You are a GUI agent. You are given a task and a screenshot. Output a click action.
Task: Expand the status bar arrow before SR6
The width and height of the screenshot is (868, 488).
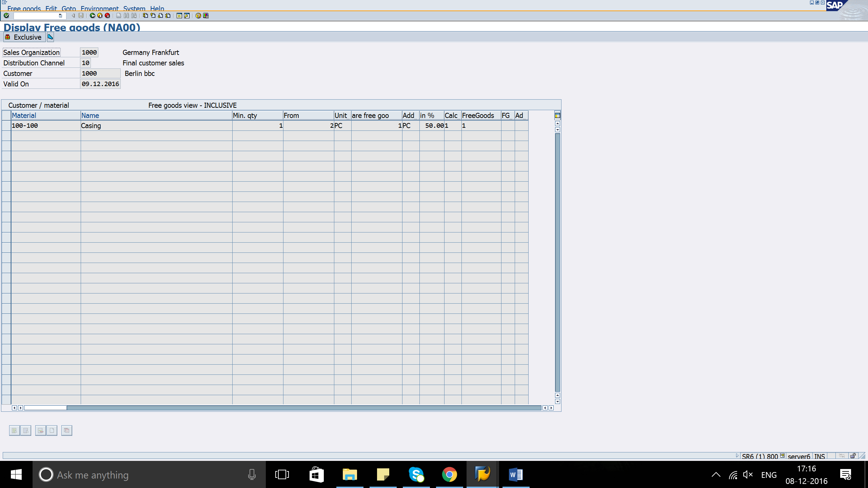tap(737, 456)
